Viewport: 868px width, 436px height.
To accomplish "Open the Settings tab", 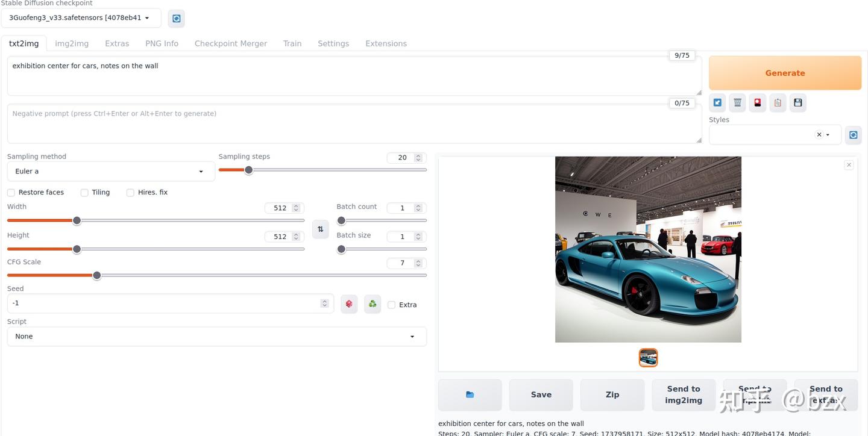I will click(333, 43).
